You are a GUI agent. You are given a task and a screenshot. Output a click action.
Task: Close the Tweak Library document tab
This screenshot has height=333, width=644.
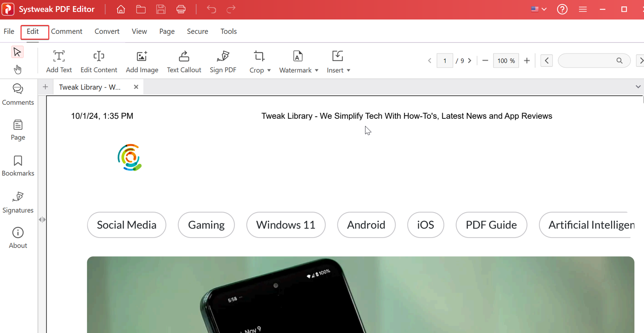[x=136, y=87]
